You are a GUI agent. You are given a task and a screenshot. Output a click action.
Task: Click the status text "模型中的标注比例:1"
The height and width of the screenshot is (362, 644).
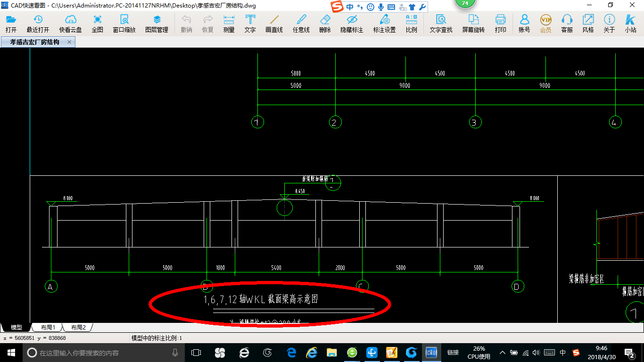tap(157, 338)
